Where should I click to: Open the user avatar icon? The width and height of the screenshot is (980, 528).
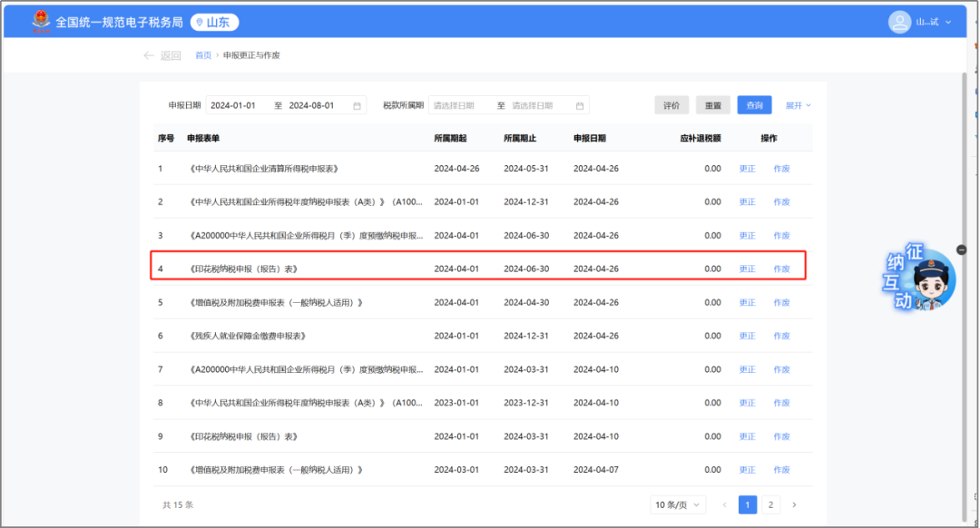pos(897,22)
